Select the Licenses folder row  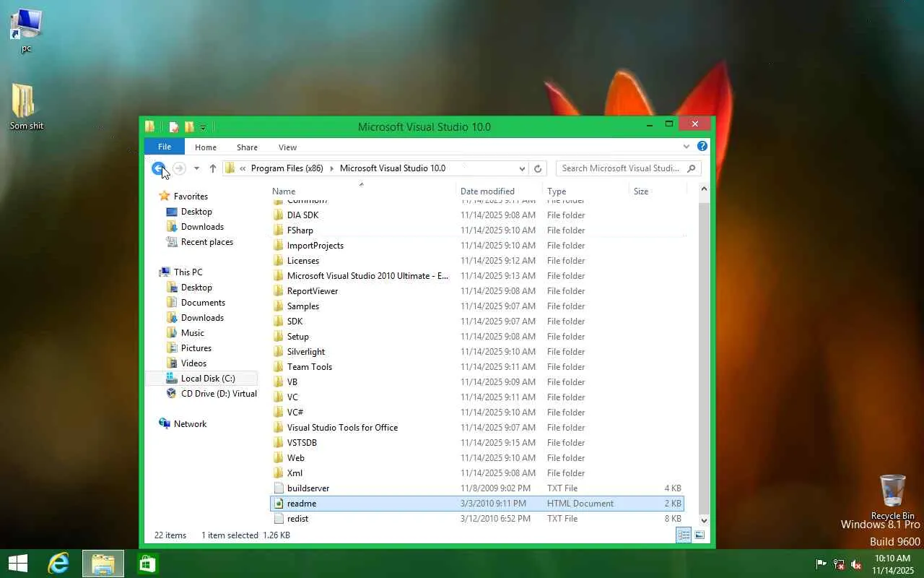tap(477, 261)
